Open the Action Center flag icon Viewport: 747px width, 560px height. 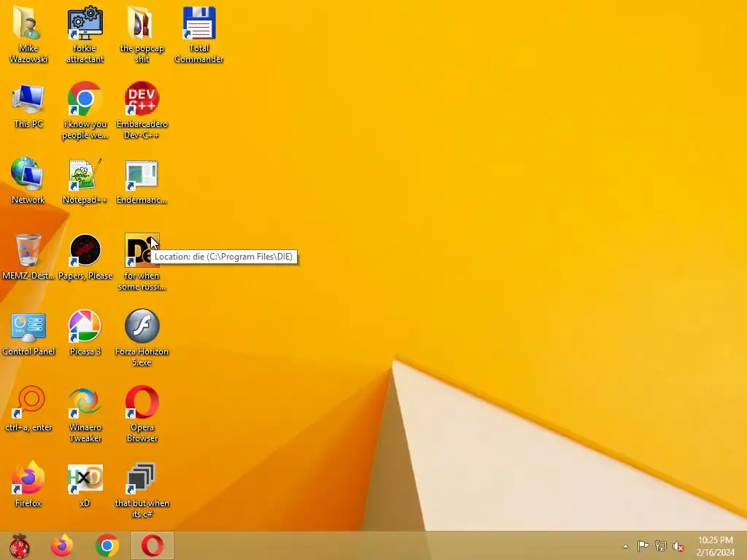click(x=643, y=545)
